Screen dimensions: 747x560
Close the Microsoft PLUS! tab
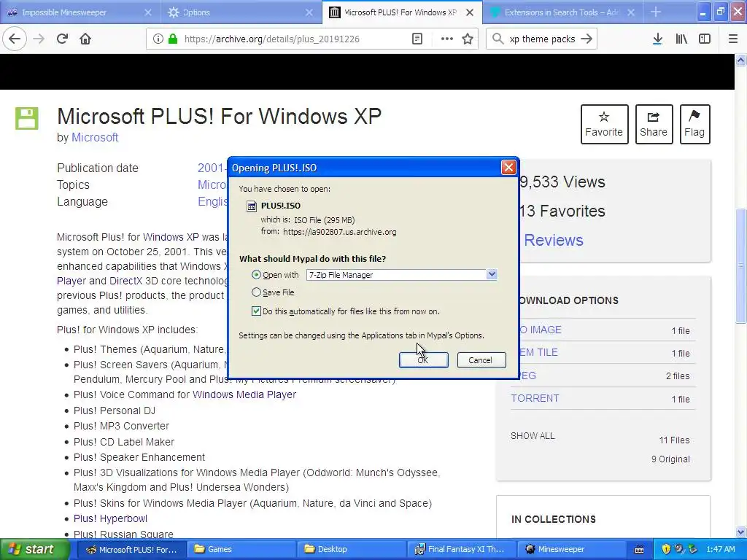click(x=470, y=12)
